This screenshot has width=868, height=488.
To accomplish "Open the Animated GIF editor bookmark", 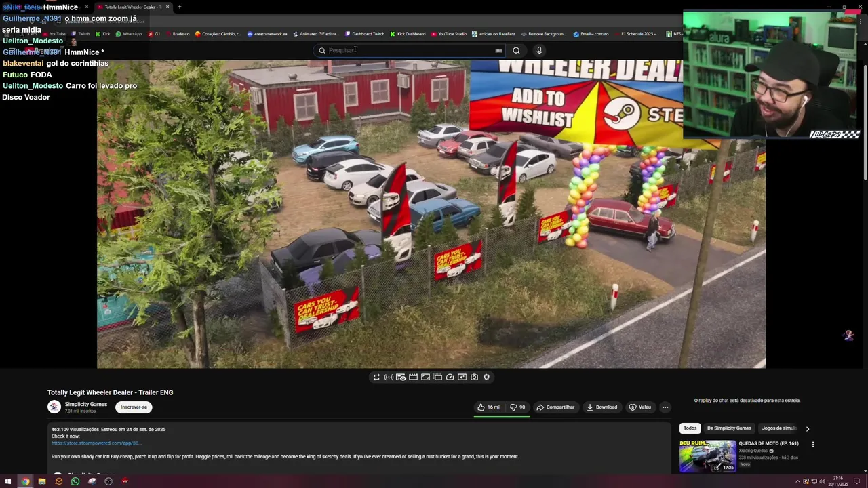I will (x=316, y=34).
